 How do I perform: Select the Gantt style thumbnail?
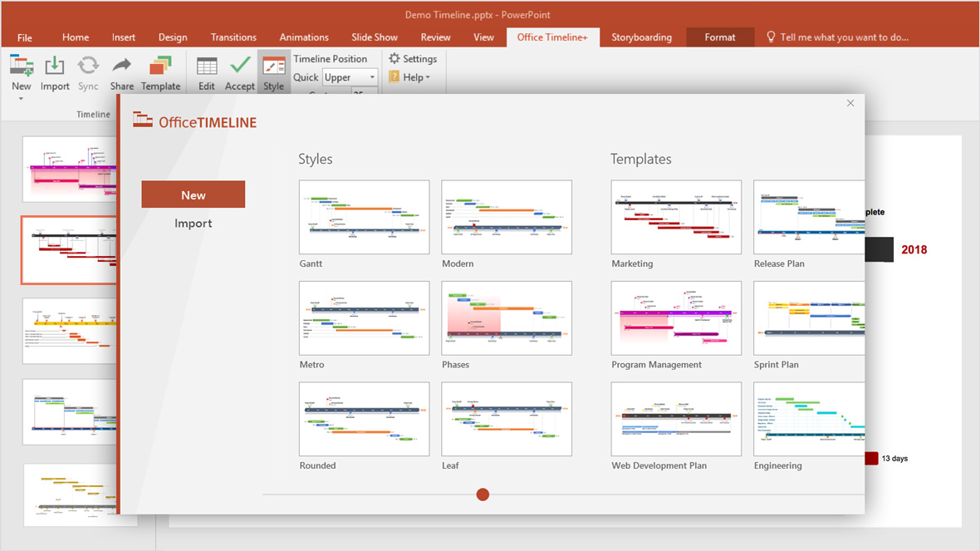[365, 217]
